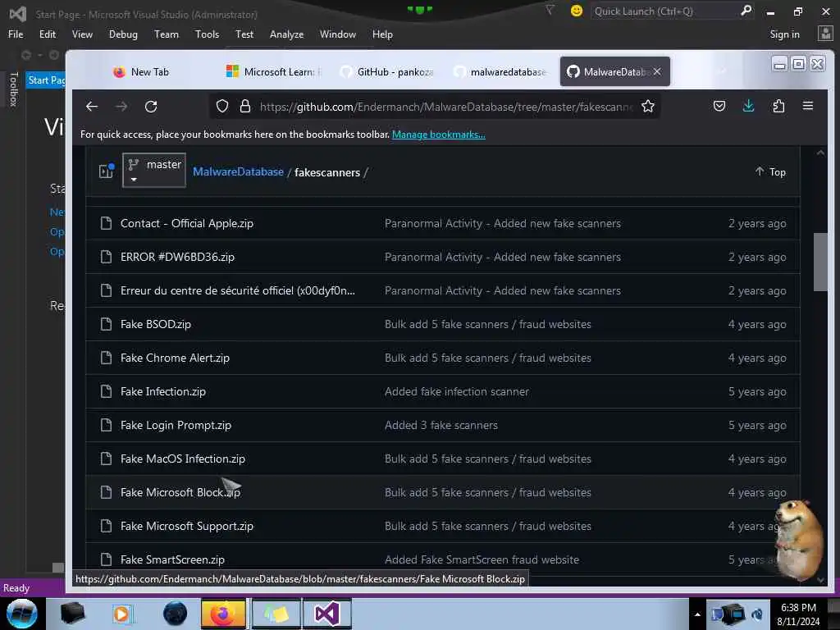The height and width of the screenshot is (630, 840).
Task: Open the sticky notes taskbar icon
Action: pos(276,614)
